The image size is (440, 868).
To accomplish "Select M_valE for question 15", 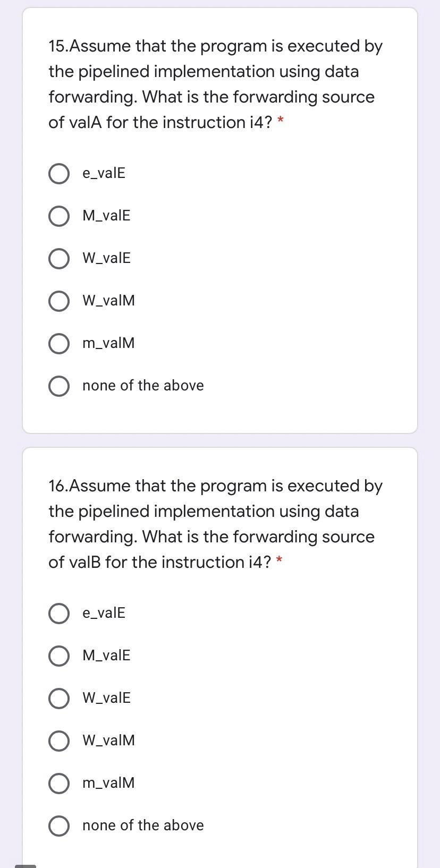I will tap(58, 216).
